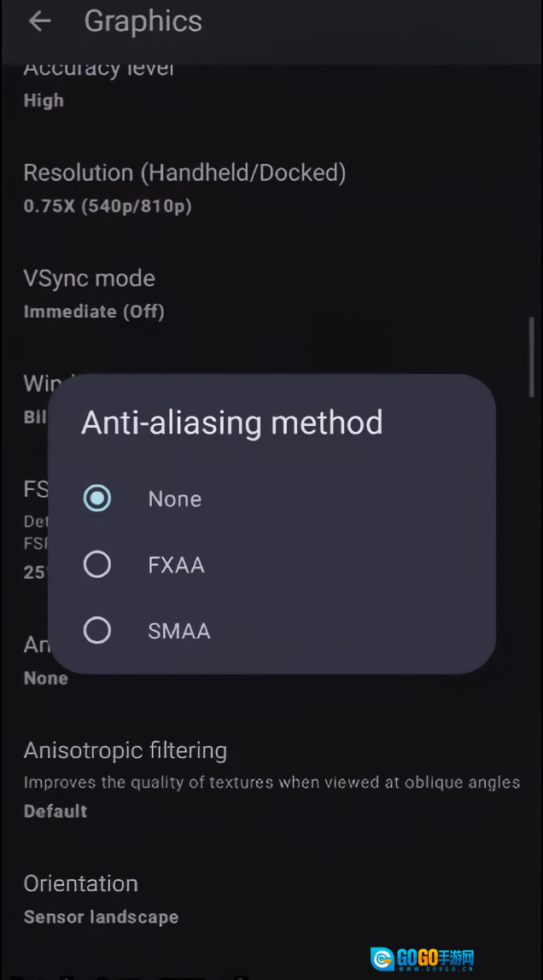This screenshot has height=980, width=543.
Task: Open the Accuracy level setting
Action: click(99, 72)
